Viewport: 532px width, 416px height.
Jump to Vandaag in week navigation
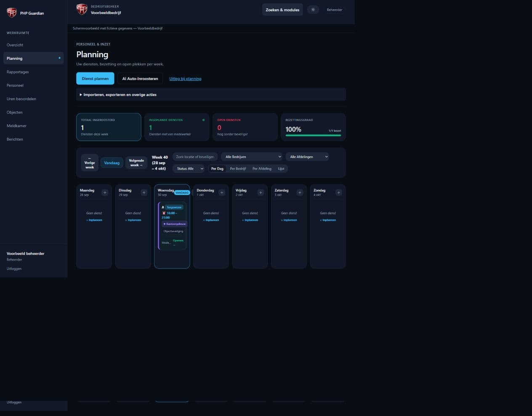(112, 163)
